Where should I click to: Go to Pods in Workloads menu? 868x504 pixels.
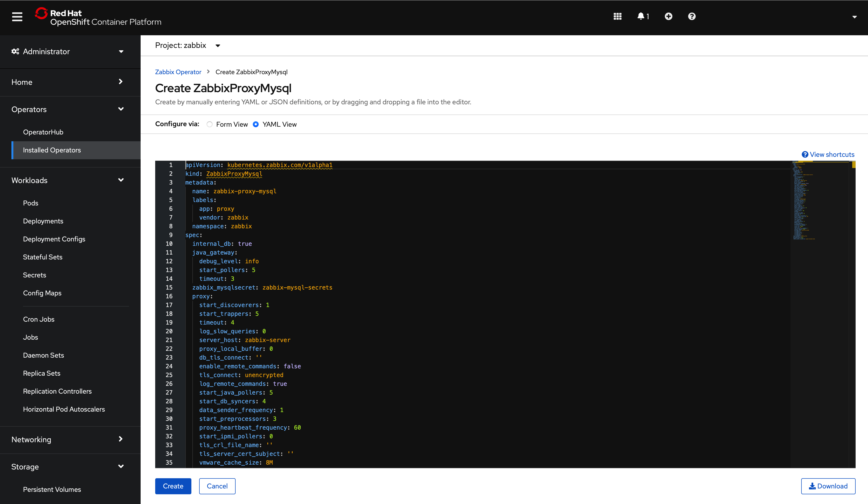(30, 203)
